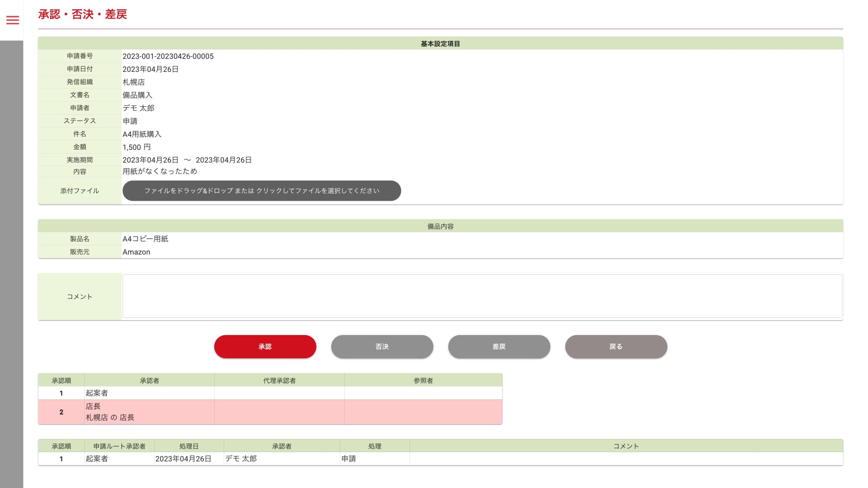This screenshot has width=868, height=488.
Task: Click the Amazon vendor value
Action: 136,252
